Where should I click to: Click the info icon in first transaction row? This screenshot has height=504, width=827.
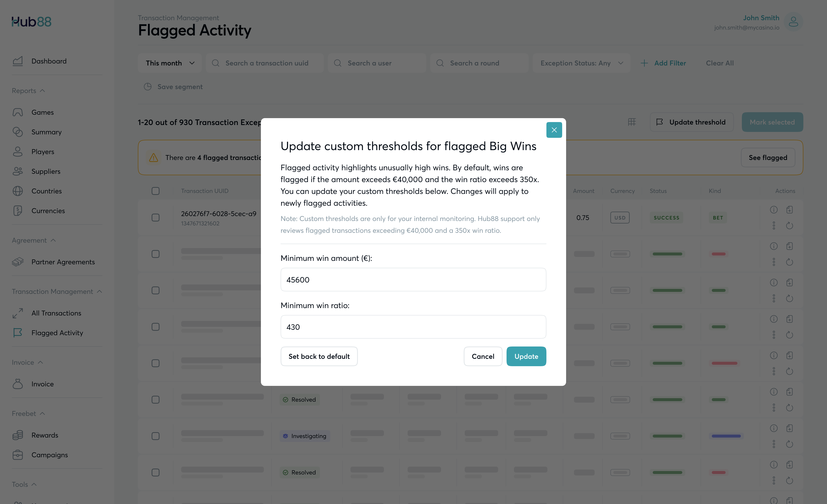774,210
